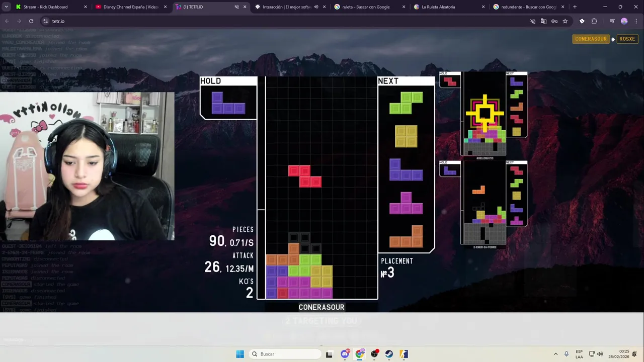Open the Windows Start menu
Image resolution: width=644 pixels, height=362 pixels.
(240, 354)
